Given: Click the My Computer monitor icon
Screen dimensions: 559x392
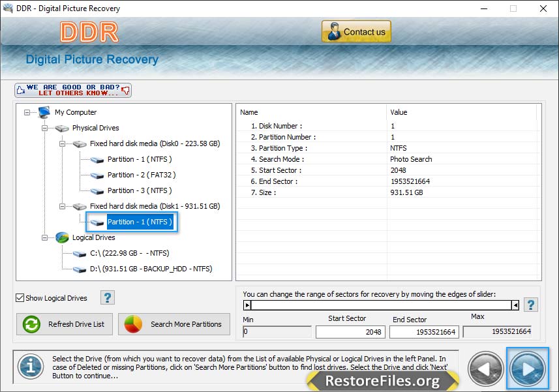Looking at the screenshot, I should click(x=44, y=112).
